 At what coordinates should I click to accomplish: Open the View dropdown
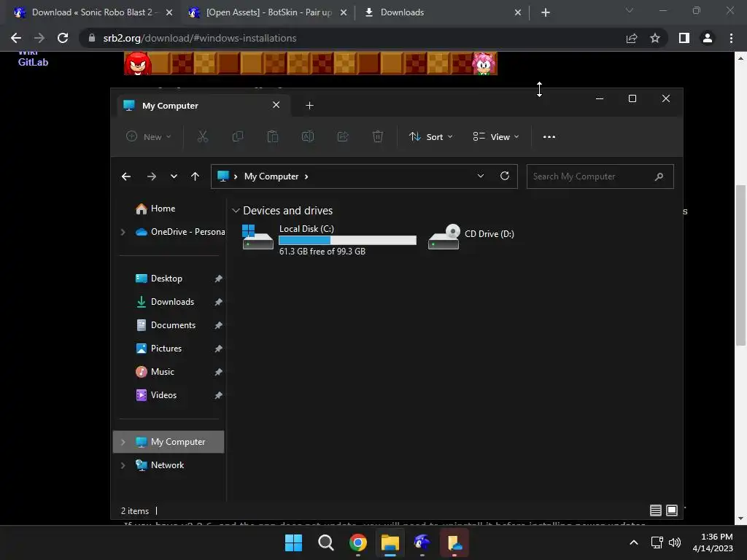pyautogui.click(x=496, y=136)
